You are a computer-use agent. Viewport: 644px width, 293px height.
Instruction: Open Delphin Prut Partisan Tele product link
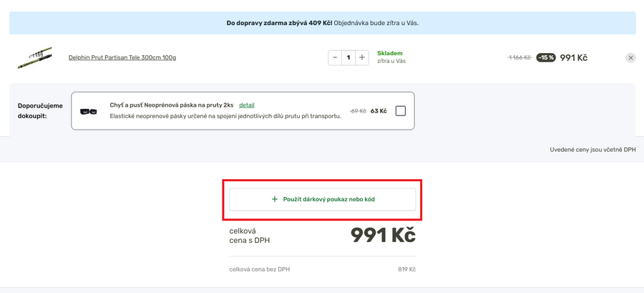click(x=122, y=57)
